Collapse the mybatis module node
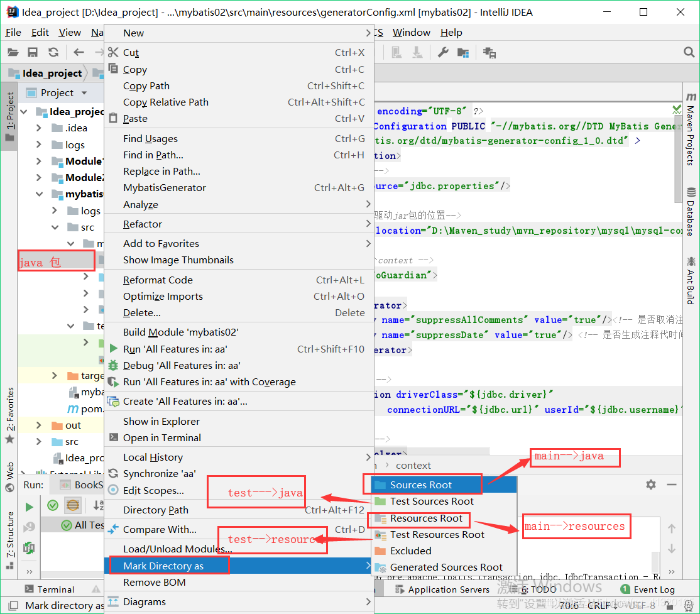 39,194
